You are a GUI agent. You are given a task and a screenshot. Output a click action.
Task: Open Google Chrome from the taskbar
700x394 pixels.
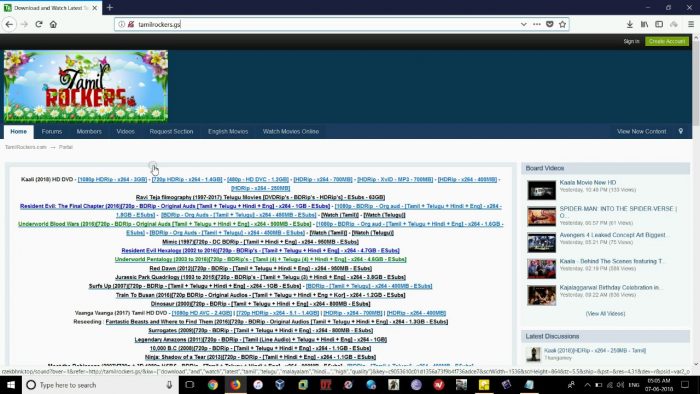[213, 385]
